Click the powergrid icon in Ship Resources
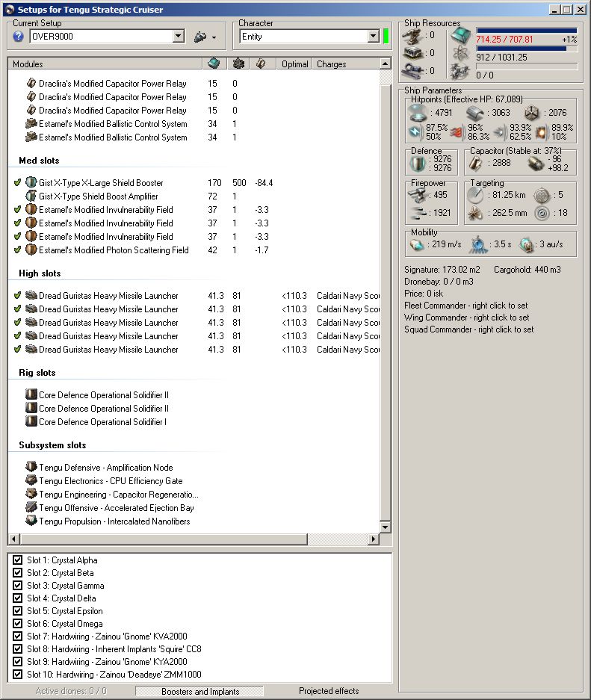This screenshot has width=591, height=700. [x=460, y=54]
